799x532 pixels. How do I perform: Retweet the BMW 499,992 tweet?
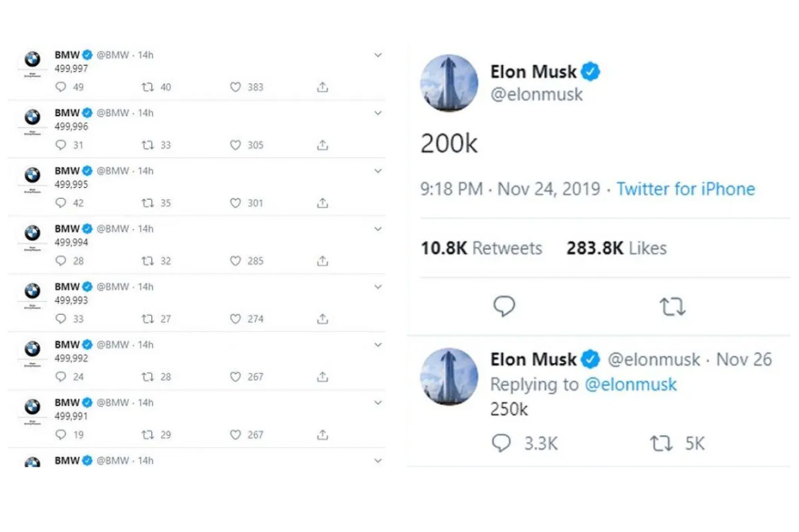click(x=148, y=377)
